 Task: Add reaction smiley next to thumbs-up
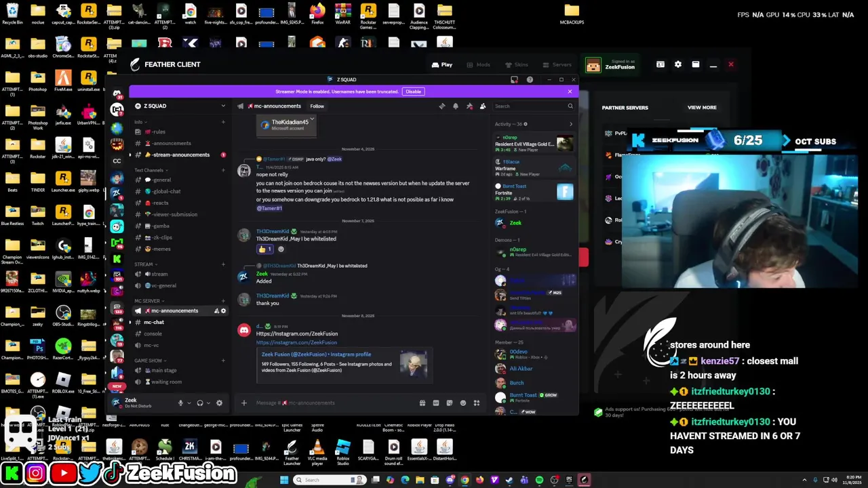[x=281, y=249]
